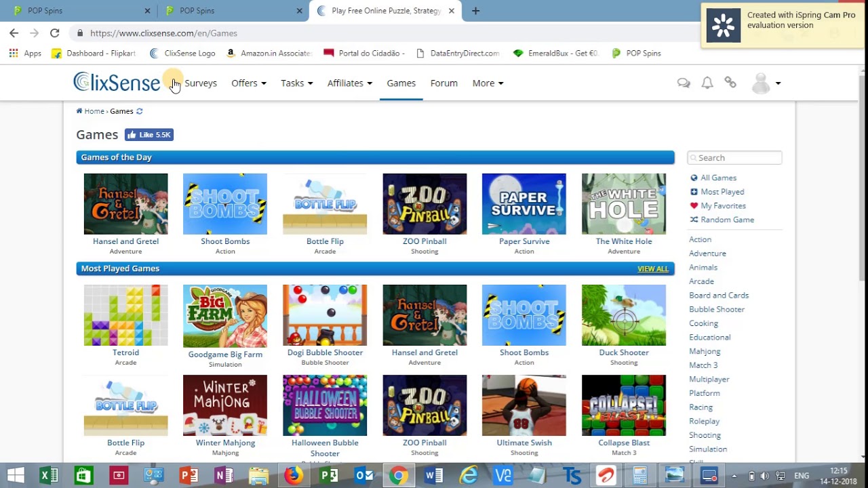This screenshot has width=868, height=488.
Task: Expand the More dropdown menu
Action: click(x=488, y=83)
